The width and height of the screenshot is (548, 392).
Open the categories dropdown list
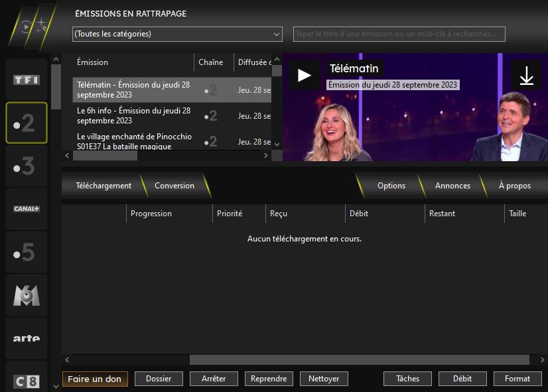pos(177,34)
